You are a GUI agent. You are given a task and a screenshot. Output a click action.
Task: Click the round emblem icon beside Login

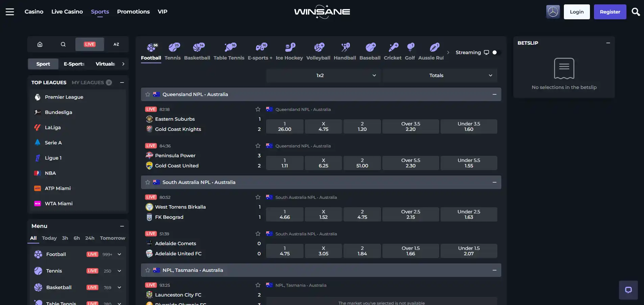(553, 12)
